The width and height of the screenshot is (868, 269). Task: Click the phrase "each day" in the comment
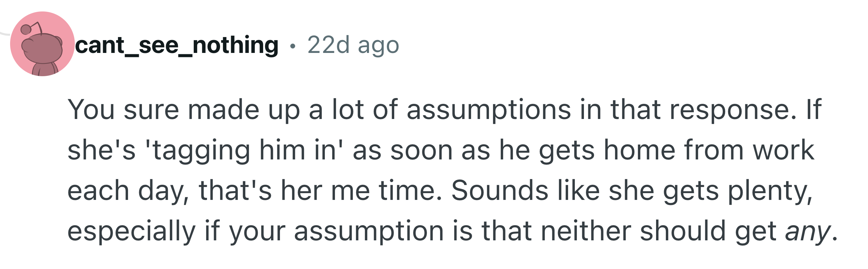point(128,191)
